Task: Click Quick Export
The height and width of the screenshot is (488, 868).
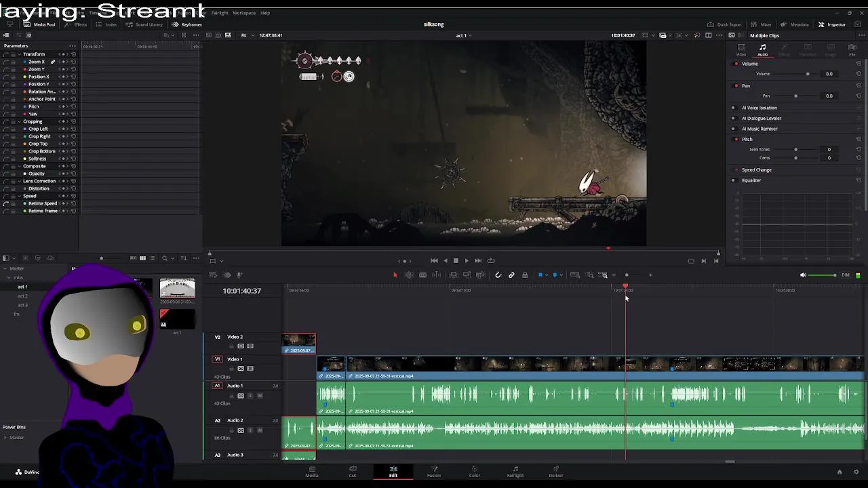Action: pos(724,24)
